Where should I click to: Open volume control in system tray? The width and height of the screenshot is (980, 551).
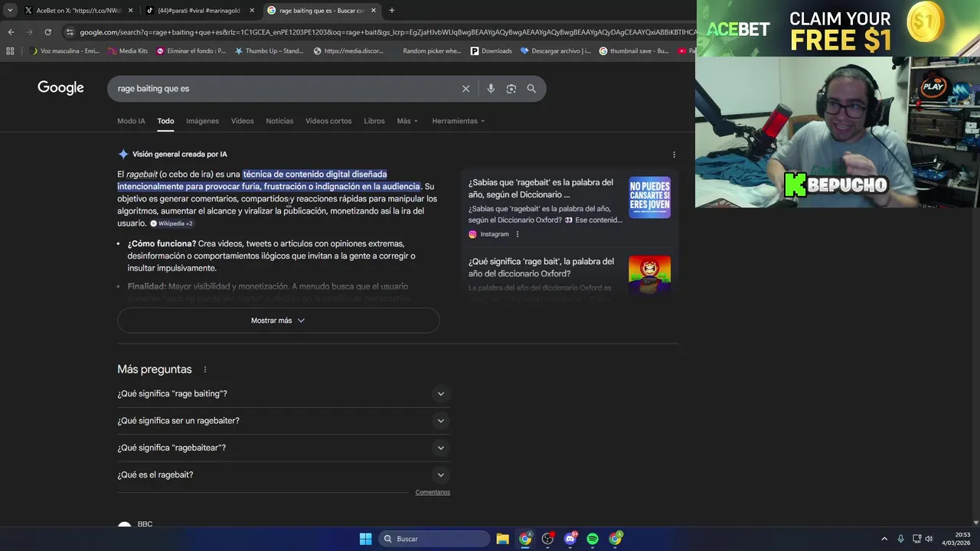929,539
